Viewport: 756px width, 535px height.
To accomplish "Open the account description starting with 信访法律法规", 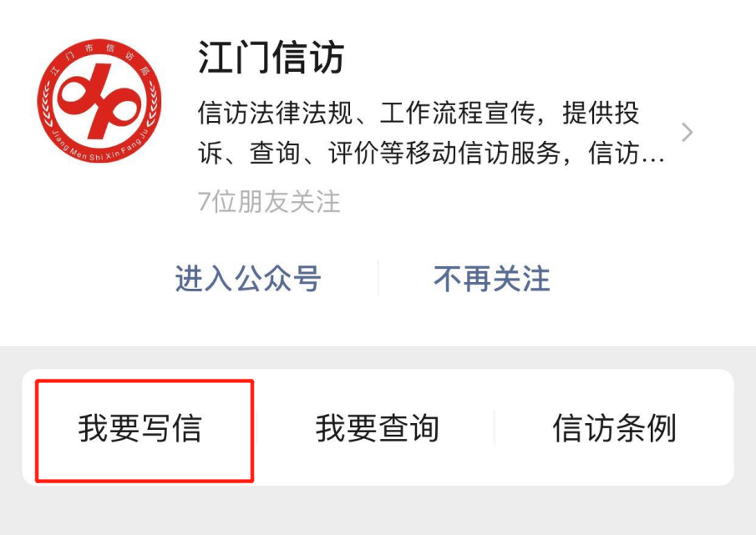I will point(431,134).
